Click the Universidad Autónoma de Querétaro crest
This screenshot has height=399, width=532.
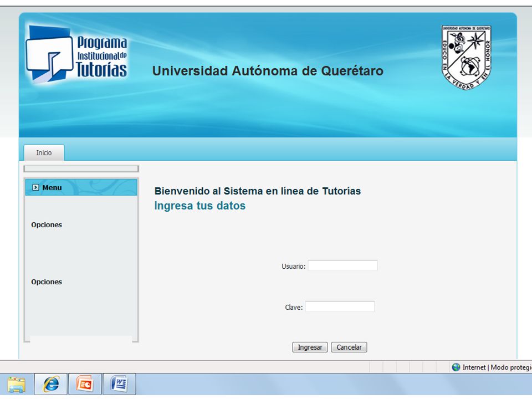click(x=466, y=57)
